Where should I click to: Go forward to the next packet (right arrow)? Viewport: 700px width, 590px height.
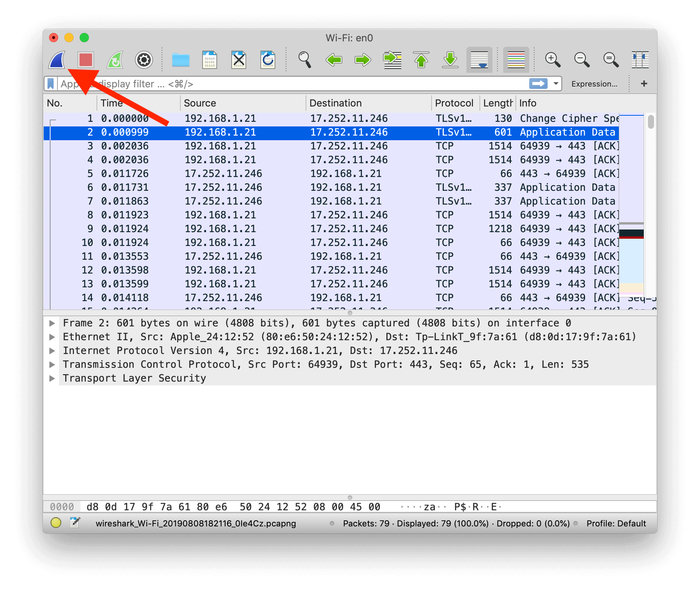(363, 60)
